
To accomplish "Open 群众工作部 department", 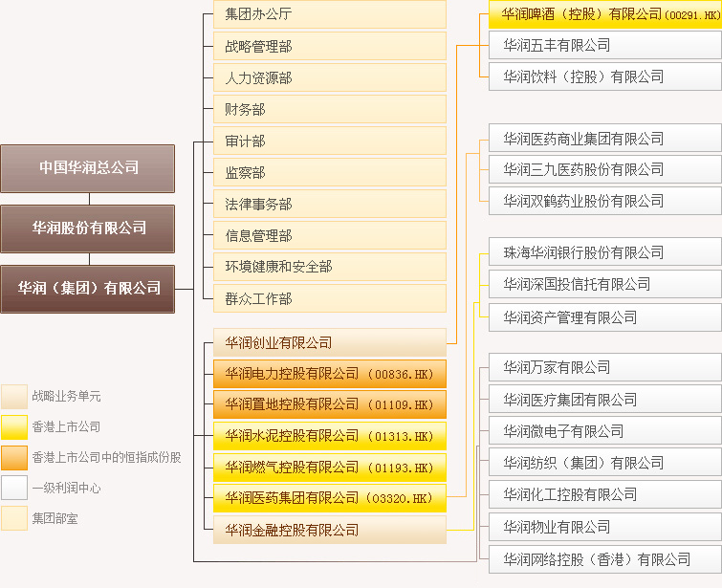I will coord(330,298).
